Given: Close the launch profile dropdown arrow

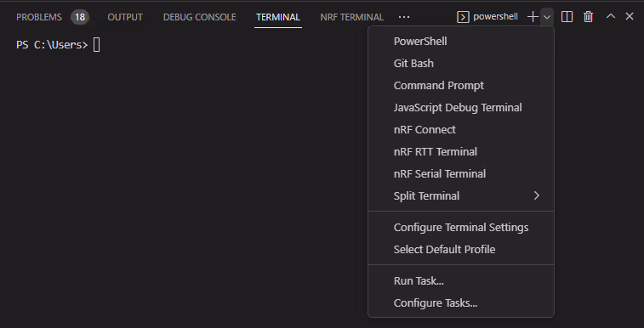Looking at the screenshot, I should pyautogui.click(x=547, y=17).
